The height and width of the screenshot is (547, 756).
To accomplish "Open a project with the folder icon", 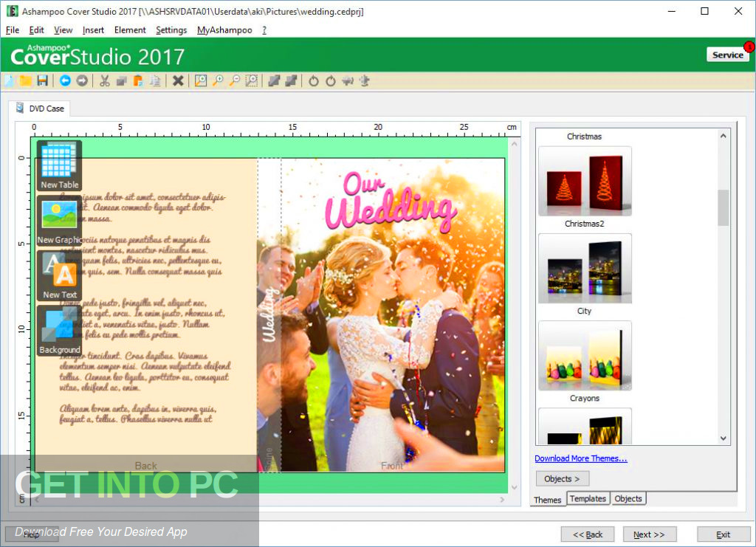I will (26, 81).
